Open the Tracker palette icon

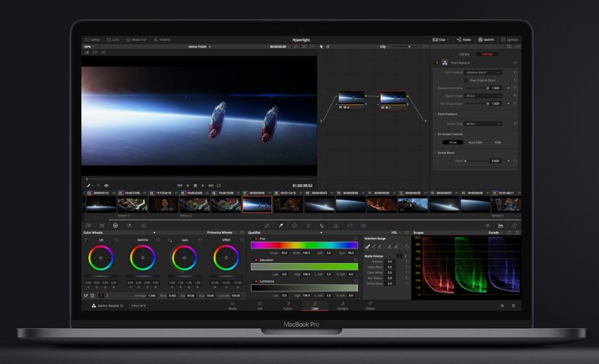coord(308,226)
